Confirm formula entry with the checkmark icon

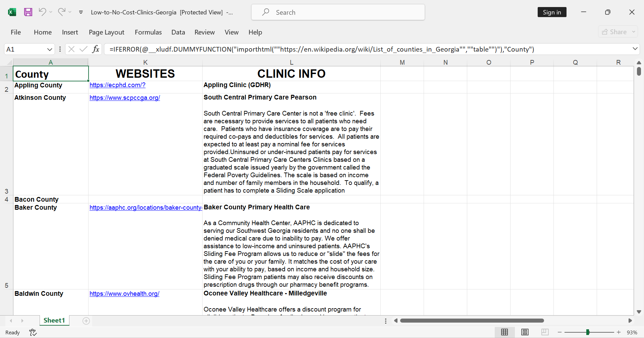point(84,49)
